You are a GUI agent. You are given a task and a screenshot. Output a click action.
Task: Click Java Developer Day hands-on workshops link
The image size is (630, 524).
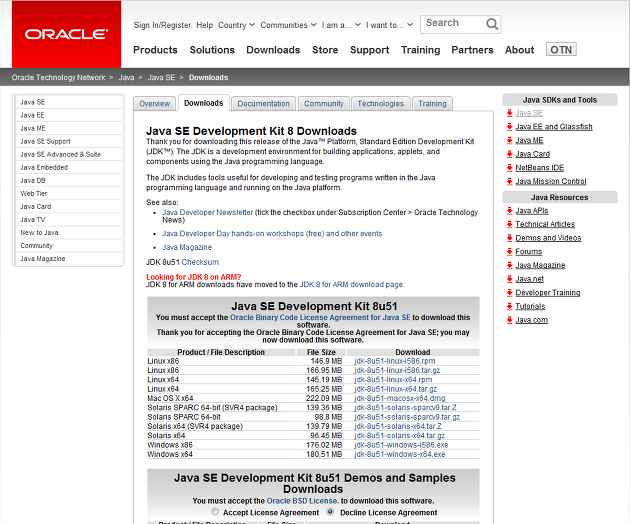tap(272, 233)
